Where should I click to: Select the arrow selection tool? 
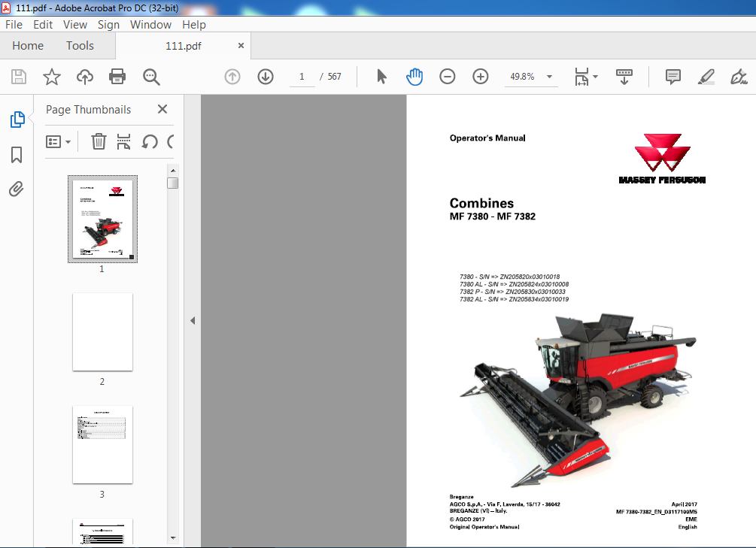[381, 77]
